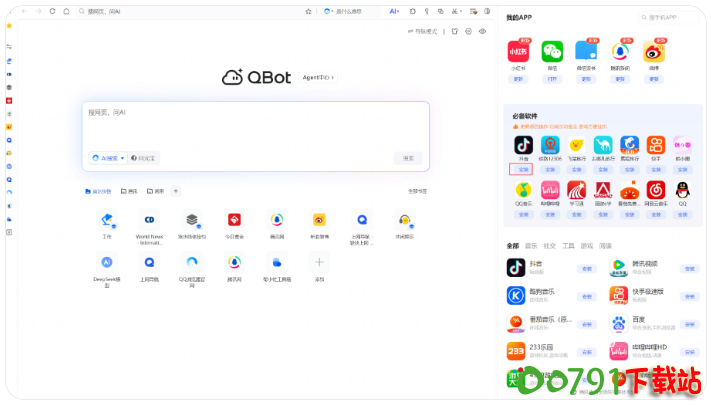Toggle the deep thinking option in search box
The width and height of the screenshot is (711, 405).
point(144,158)
